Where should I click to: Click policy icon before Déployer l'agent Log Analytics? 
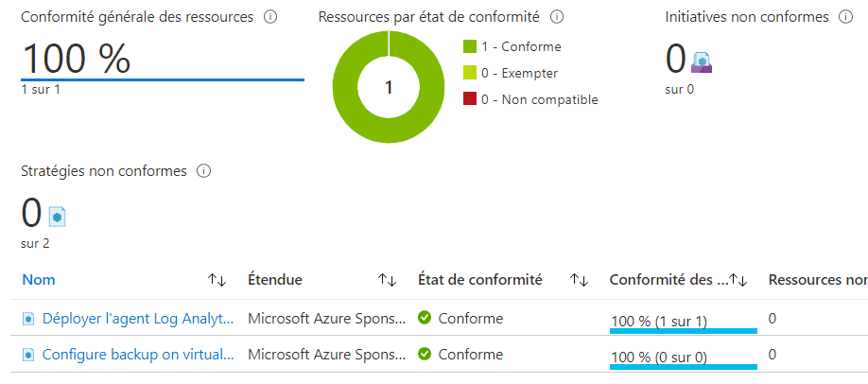(28, 319)
